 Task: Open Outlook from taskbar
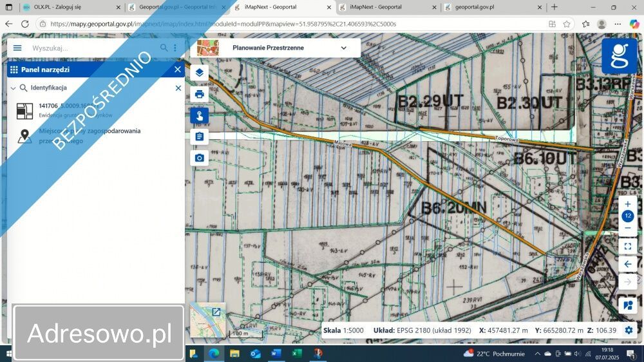(255, 354)
